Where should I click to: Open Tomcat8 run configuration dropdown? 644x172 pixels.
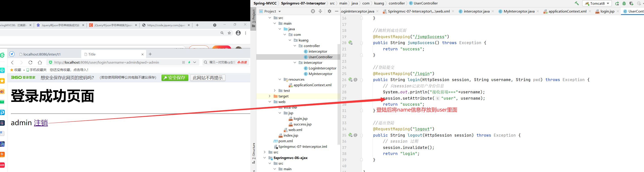pos(608,4)
